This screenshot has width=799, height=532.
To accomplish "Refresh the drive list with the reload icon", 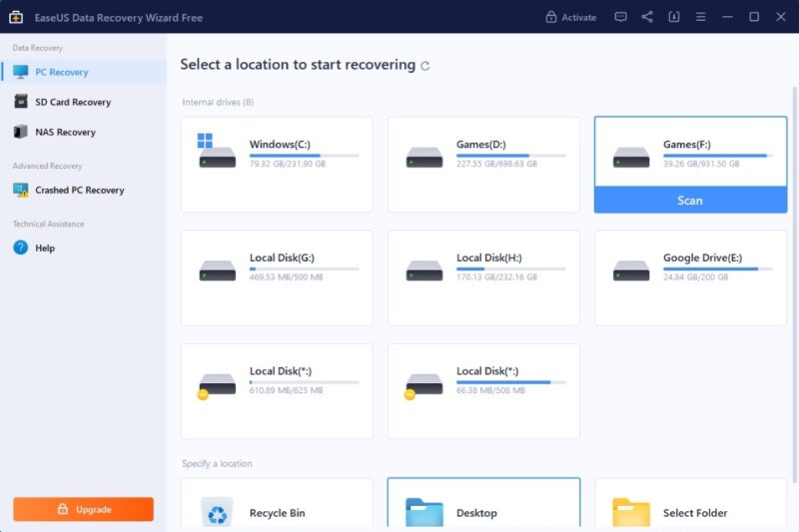I will tap(425, 66).
